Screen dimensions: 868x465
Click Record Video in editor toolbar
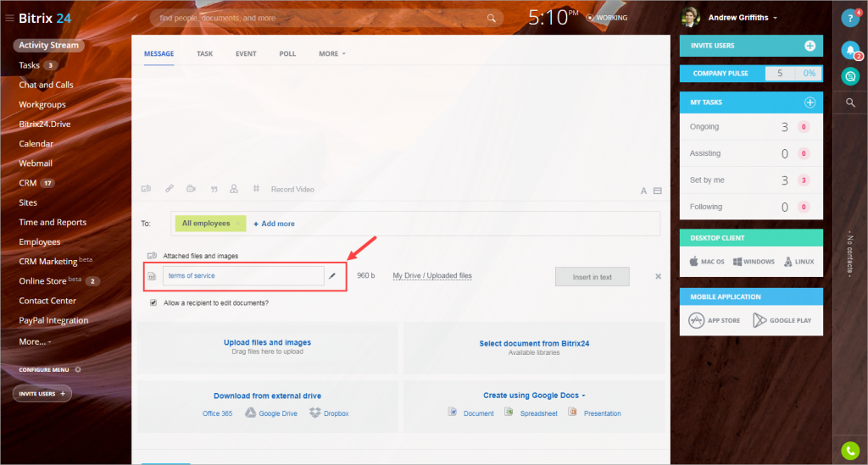tap(292, 189)
